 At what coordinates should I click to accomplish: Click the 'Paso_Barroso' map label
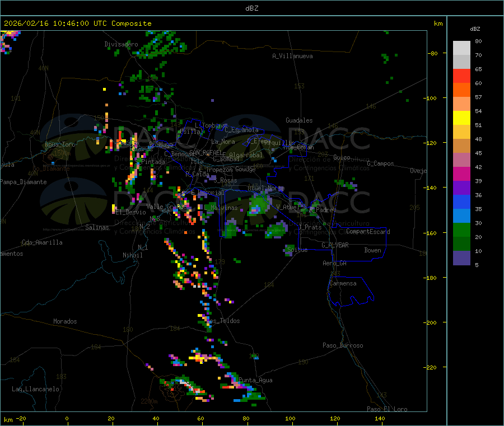pyautogui.click(x=343, y=345)
